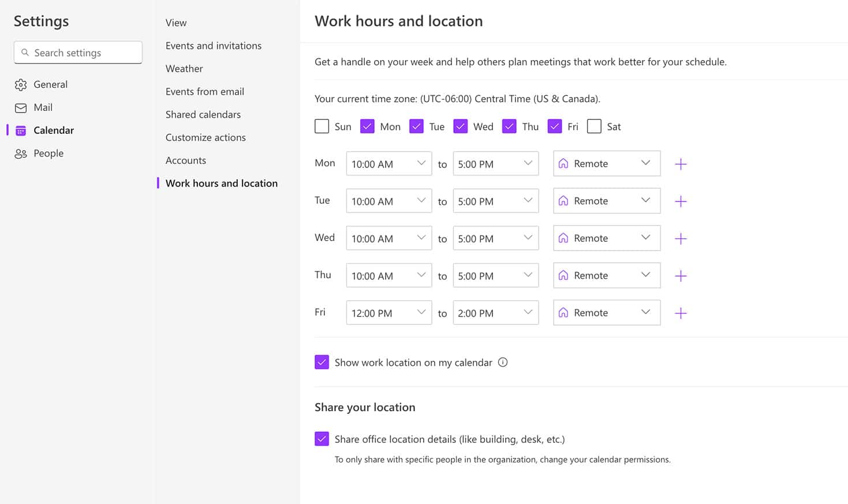Click the search magnifier icon
848x504 pixels.
(x=25, y=52)
